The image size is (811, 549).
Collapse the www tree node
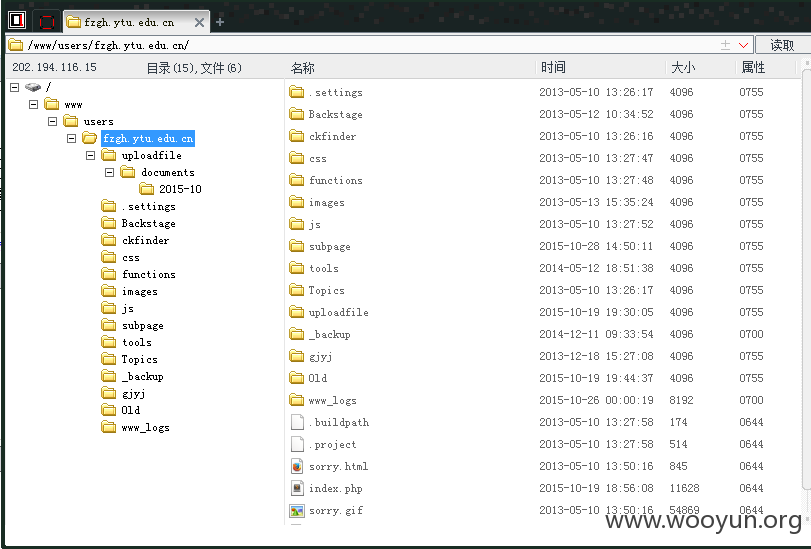click(x=34, y=105)
